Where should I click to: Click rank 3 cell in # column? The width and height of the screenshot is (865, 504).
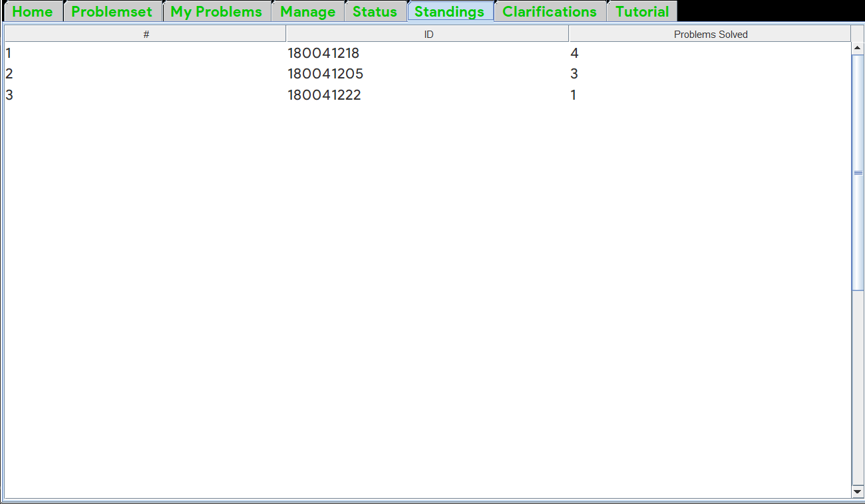point(146,94)
